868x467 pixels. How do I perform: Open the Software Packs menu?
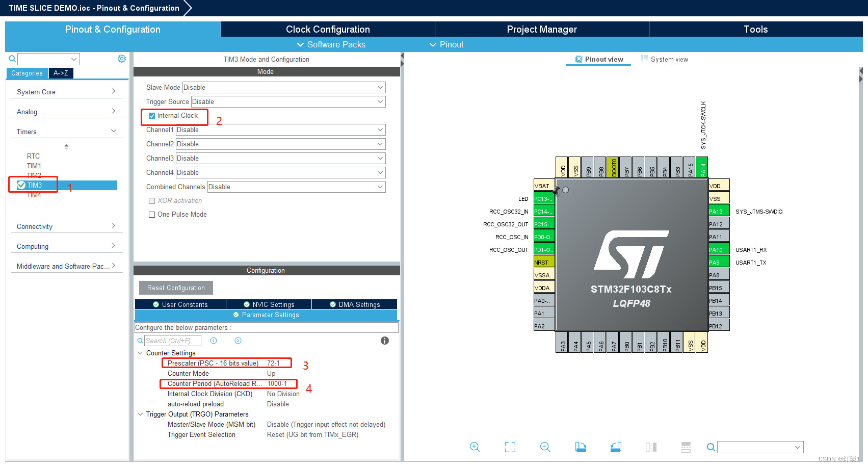point(331,44)
